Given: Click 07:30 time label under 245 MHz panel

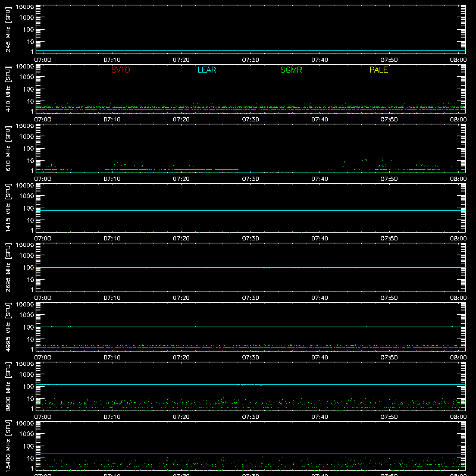Looking at the screenshot, I should point(250,60).
